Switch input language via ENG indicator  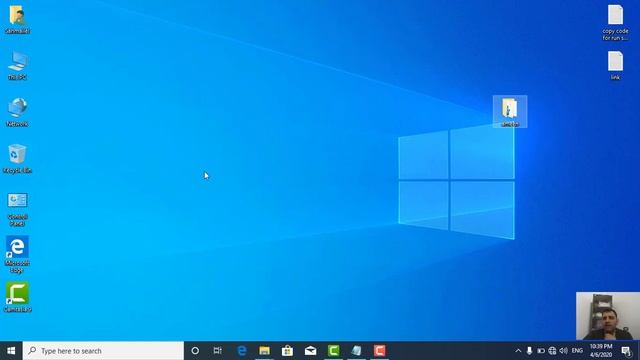coord(577,351)
